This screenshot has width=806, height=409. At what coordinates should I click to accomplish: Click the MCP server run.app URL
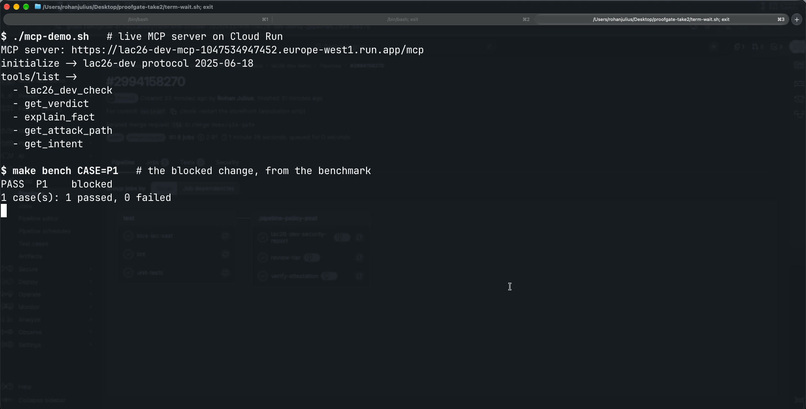coord(247,50)
